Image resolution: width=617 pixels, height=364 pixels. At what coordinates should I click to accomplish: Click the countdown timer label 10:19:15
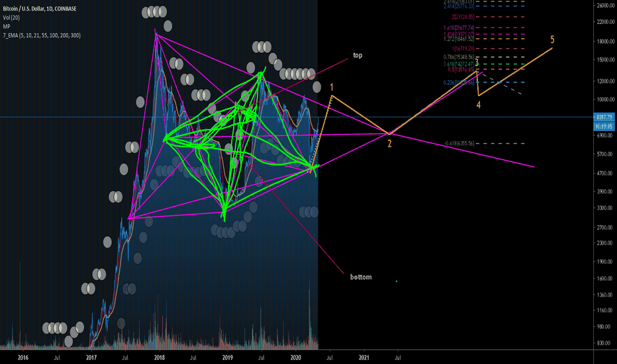(x=604, y=126)
